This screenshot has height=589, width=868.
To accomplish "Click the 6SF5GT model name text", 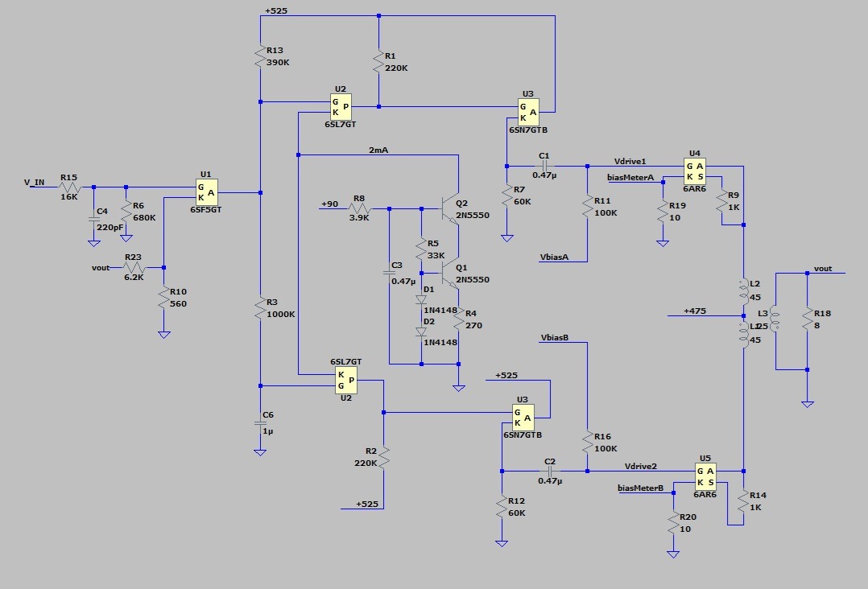I will (x=206, y=209).
